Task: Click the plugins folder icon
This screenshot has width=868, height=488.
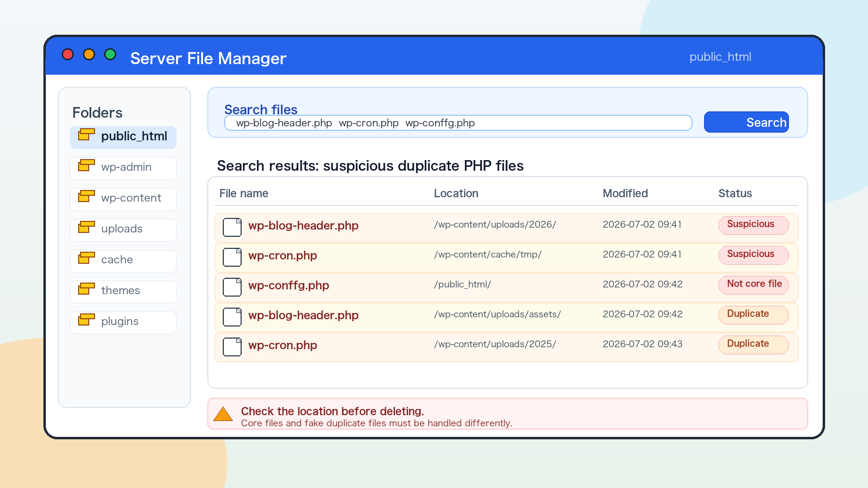Action: pos(86,320)
